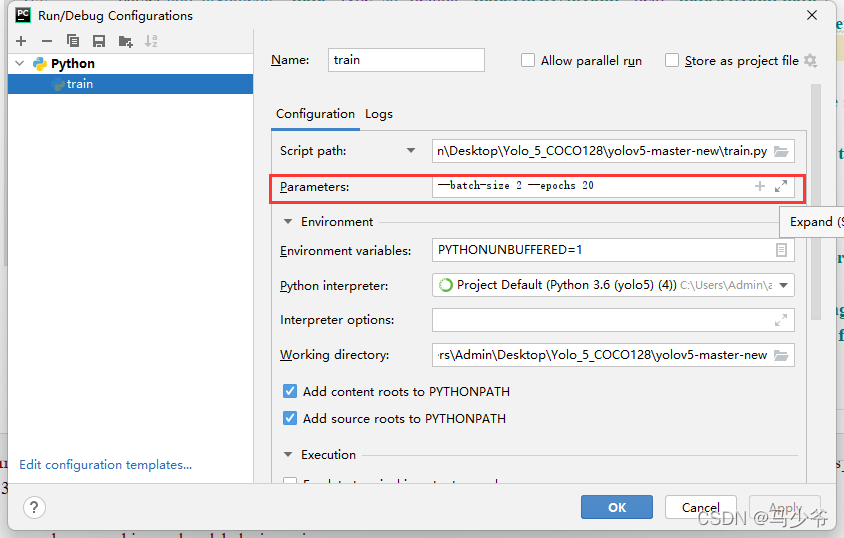
Task: Collapse the Environment section
Action: pos(288,222)
